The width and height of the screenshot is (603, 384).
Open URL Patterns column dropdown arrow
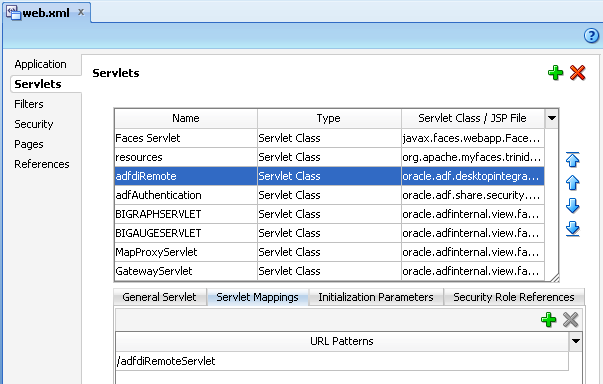(x=576, y=341)
